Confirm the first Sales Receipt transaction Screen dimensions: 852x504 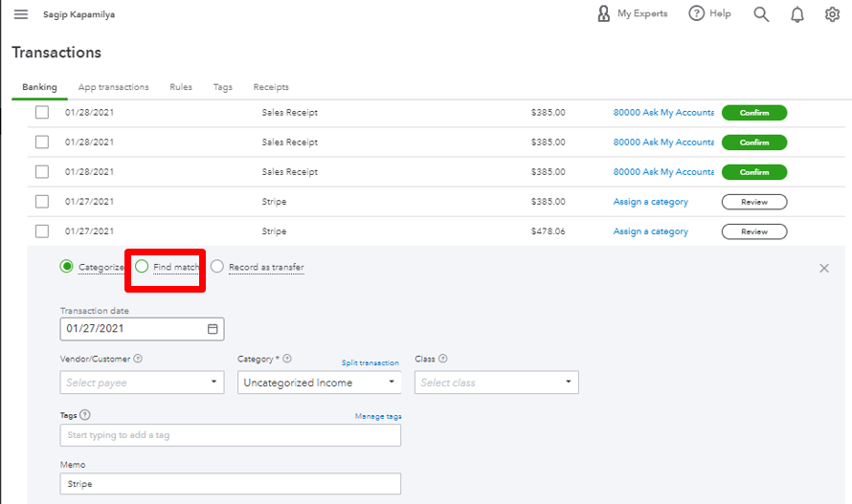point(753,113)
